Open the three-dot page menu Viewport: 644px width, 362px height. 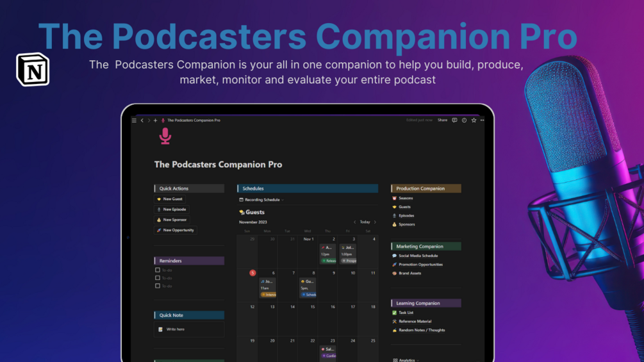click(482, 120)
